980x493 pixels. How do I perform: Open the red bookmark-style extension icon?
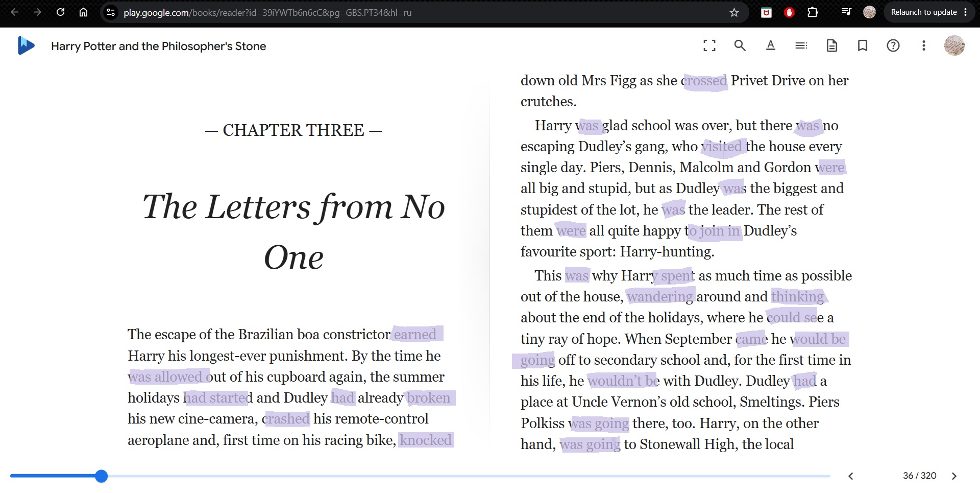coord(766,12)
